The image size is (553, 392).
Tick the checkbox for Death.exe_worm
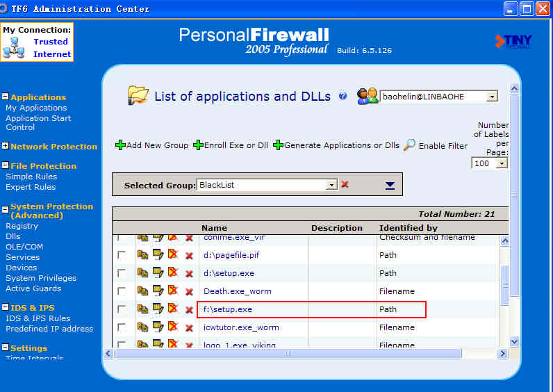[x=122, y=291]
